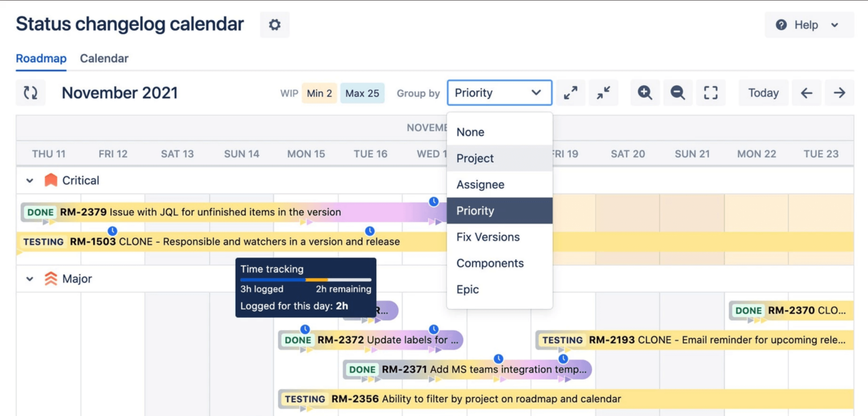Click the collapse timeline icon
This screenshot has width=868, height=416.
tap(603, 93)
